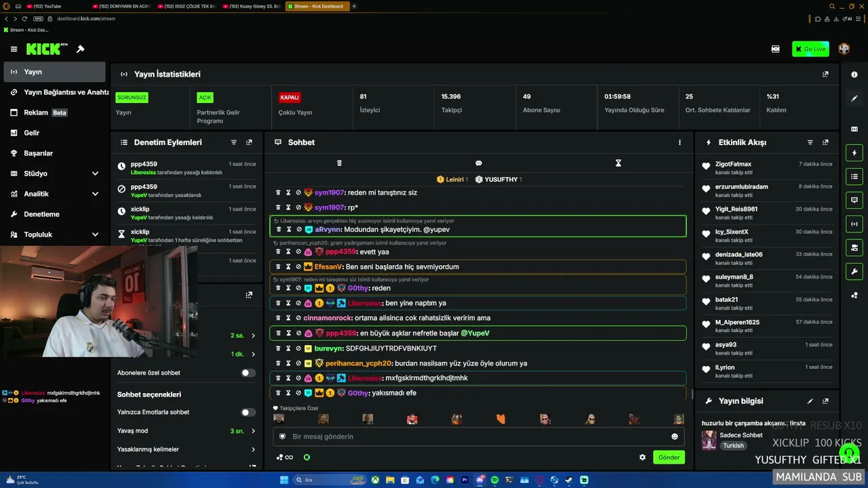Open Yasaklanmış kelimeler settings chevron

pyautogui.click(x=253, y=449)
